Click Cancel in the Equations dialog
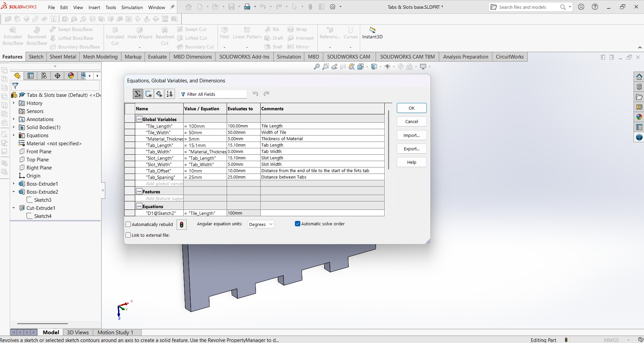 pyautogui.click(x=412, y=121)
